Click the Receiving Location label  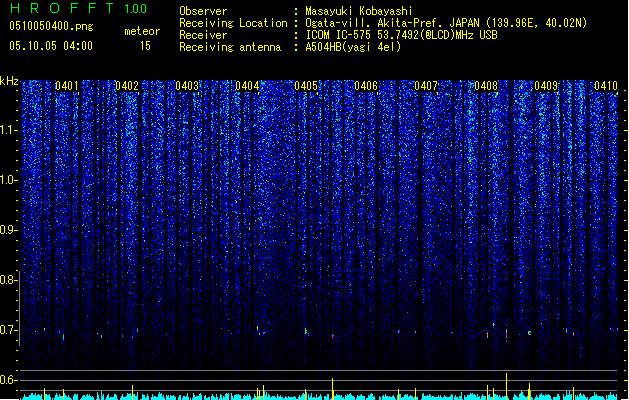233,23
